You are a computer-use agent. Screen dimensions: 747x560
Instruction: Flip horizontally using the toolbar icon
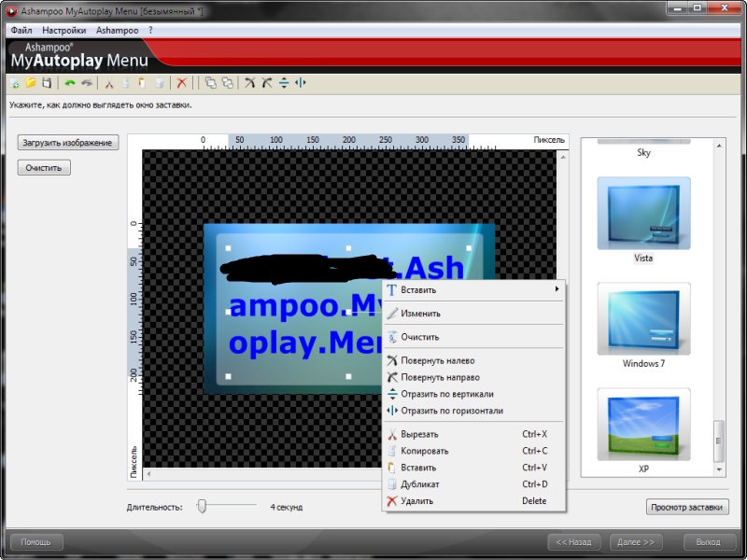click(x=300, y=83)
